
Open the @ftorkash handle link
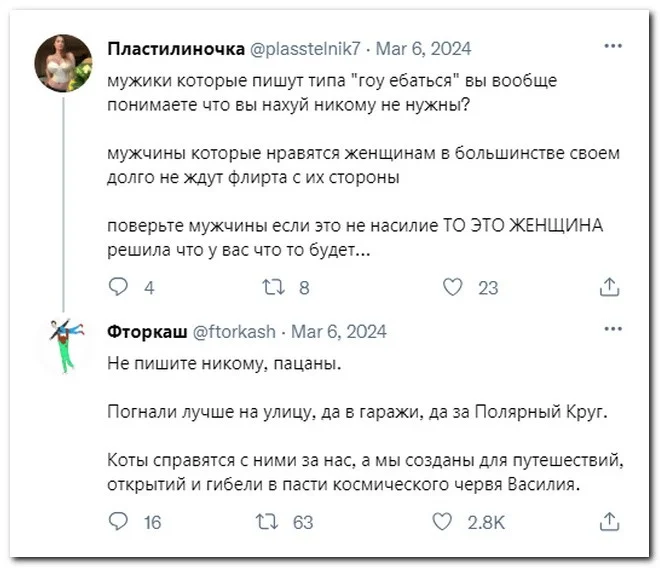234,332
